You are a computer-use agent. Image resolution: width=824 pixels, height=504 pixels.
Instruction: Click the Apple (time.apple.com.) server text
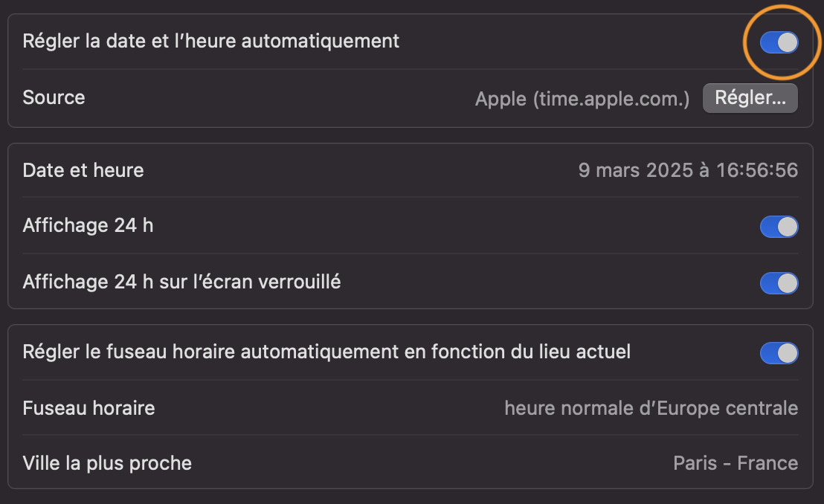coord(582,99)
